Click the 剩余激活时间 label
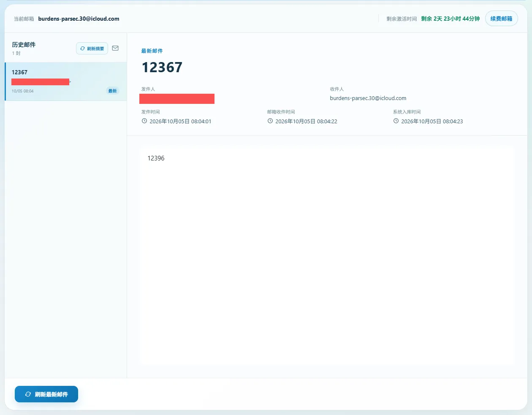The width and height of the screenshot is (532, 415). pos(402,19)
